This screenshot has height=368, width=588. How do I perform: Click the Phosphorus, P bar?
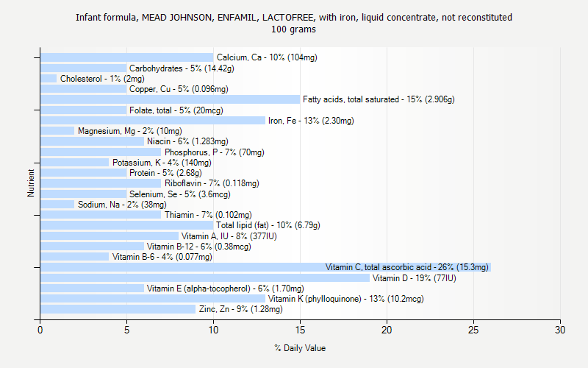pos(101,152)
